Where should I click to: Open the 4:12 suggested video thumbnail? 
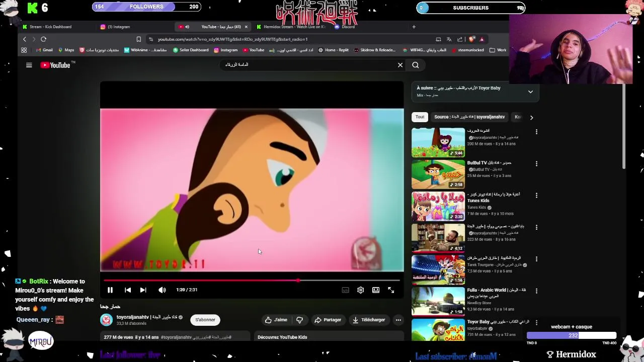(438, 238)
